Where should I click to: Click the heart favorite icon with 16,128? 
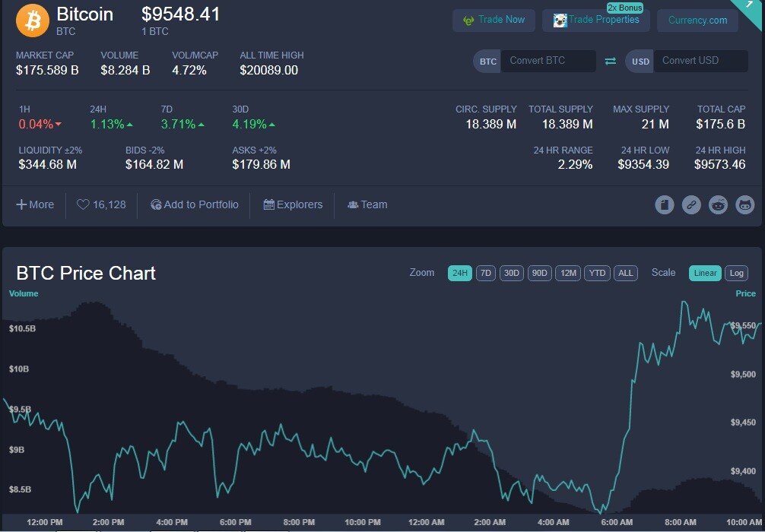click(x=83, y=204)
